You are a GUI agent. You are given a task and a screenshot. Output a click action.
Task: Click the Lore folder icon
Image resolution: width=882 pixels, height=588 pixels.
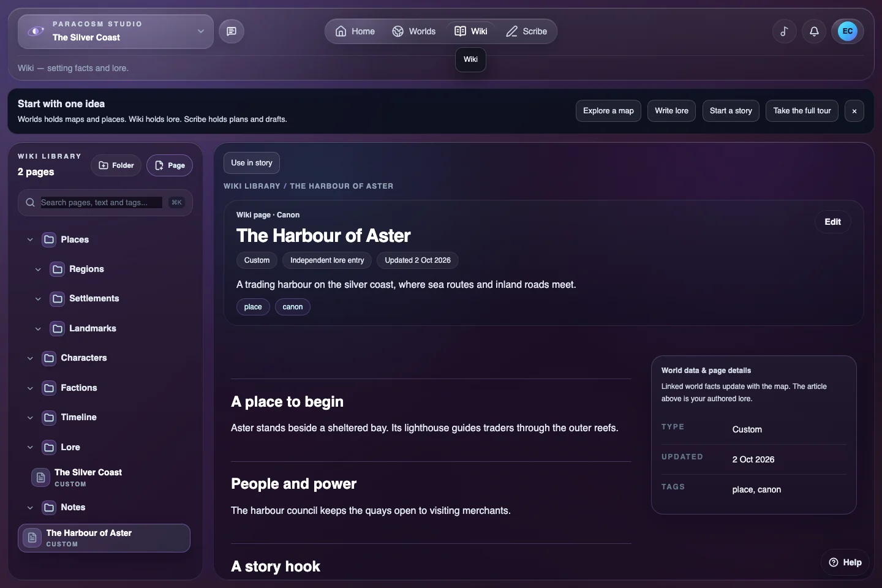(x=49, y=448)
